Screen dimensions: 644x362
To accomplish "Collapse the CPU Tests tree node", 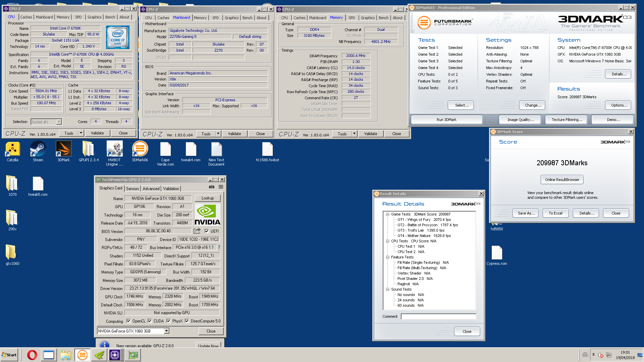I will (387, 241).
